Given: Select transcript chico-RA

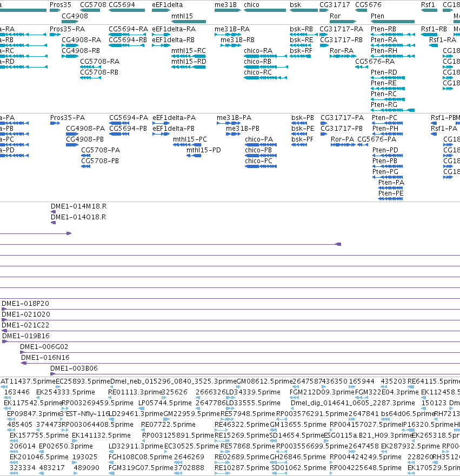Looking at the screenshot, I should (x=265, y=56).
